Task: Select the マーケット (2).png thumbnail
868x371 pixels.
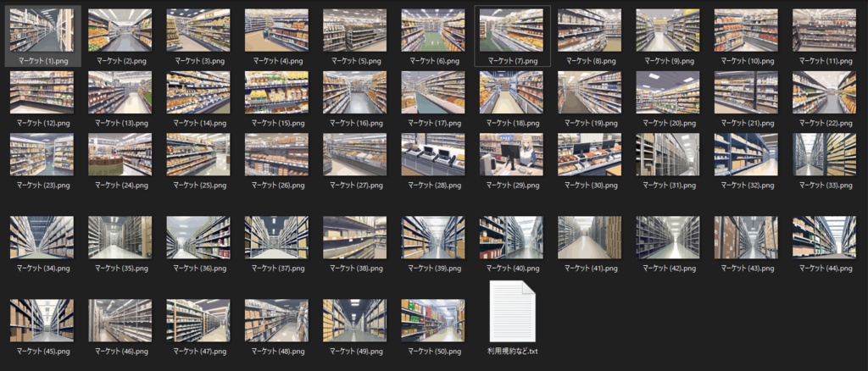Action: click(120, 30)
